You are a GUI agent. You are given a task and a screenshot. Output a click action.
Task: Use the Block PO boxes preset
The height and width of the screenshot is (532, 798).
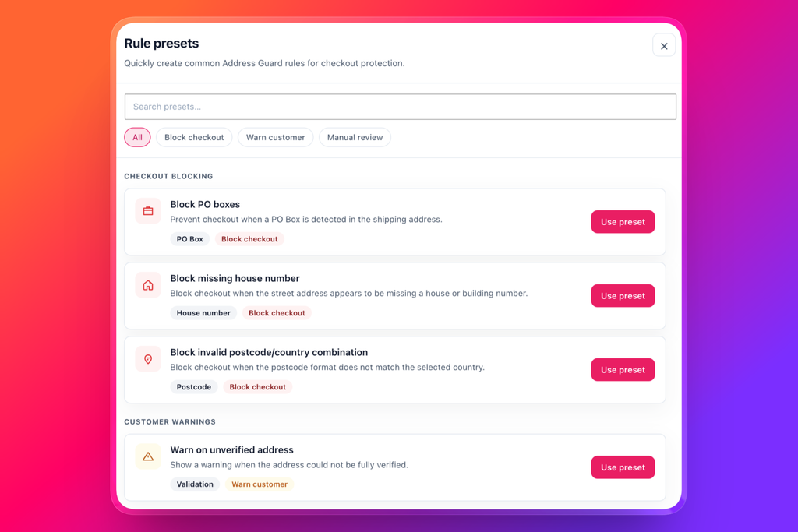623,222
